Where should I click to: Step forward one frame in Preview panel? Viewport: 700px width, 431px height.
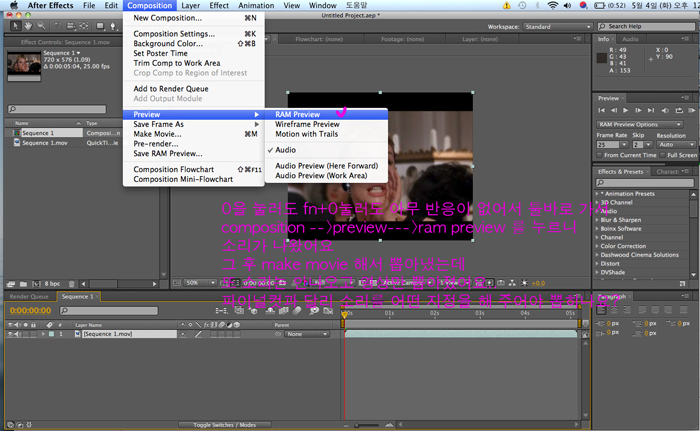[x=638, y=110]
